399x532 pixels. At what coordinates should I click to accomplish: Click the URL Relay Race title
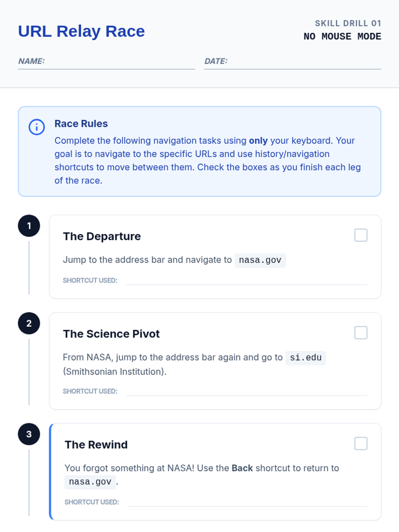pyautogui.click(x=81, y=32)
